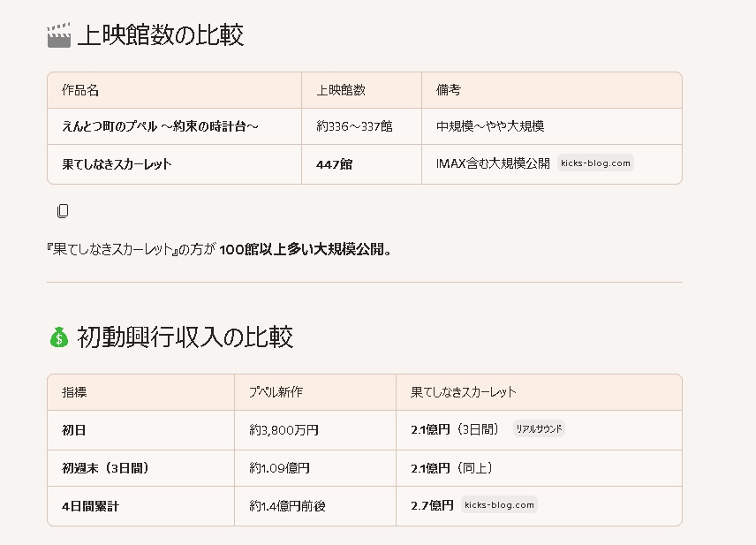This screenshot has height=545, width=756.
Task: Click the 上映館数の比較 heading
Action: [160, 35]
